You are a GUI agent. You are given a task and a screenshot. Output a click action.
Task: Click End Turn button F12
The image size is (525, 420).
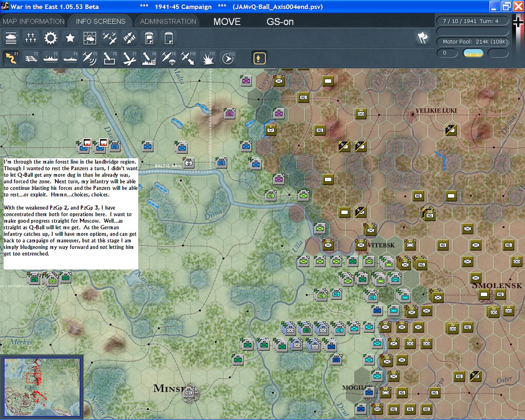click(x=228, y=58)
